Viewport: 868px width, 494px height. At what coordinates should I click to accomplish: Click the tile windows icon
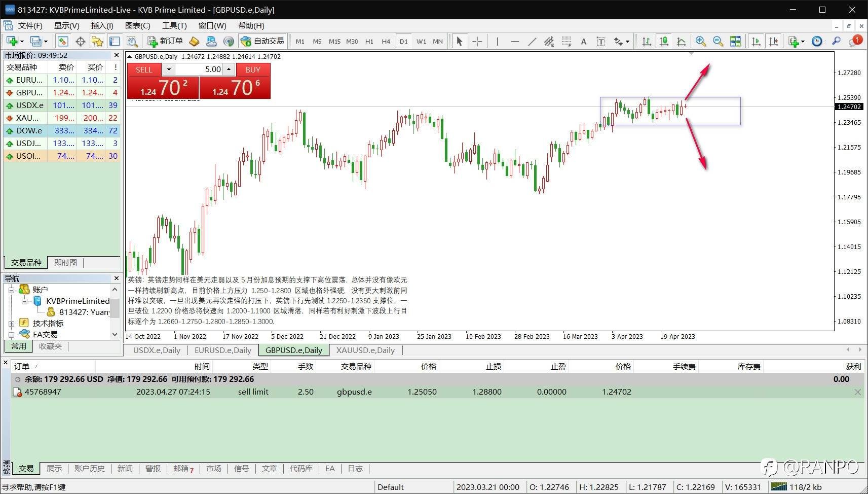pyautogui.click(x=735, y=41)
